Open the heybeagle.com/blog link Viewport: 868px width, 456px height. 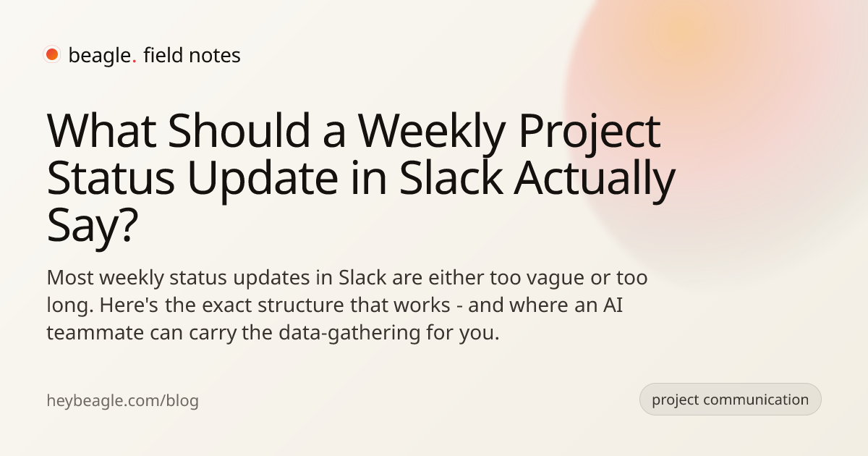tap(122, 400)
